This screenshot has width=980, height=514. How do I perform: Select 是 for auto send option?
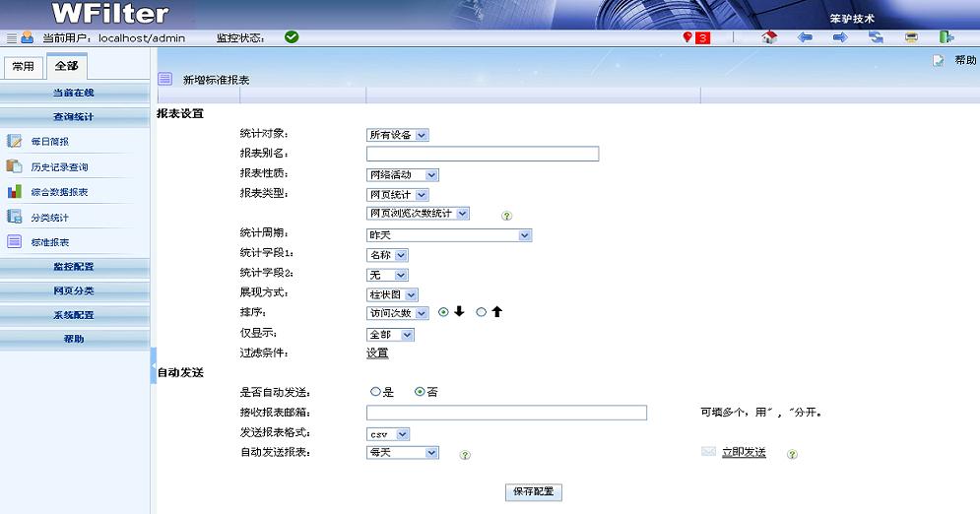[375, 392]
